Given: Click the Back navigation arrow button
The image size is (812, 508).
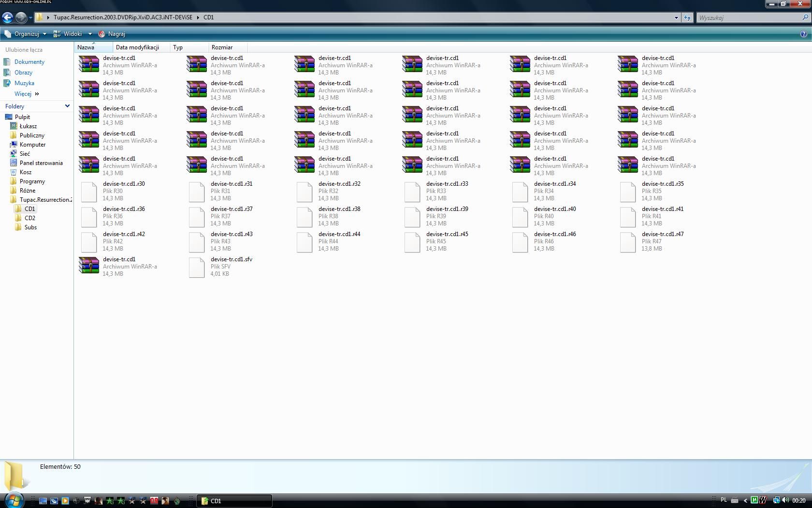Looking at the screenshot, I should 7,18.
